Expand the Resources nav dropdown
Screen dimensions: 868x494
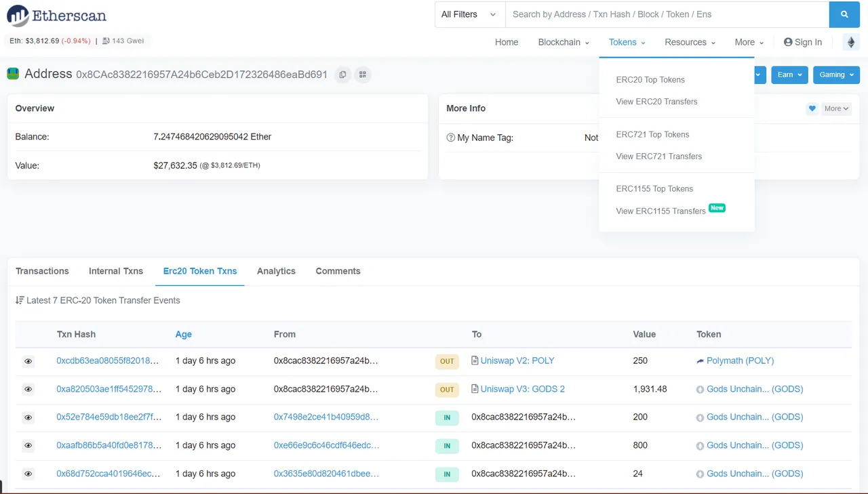click(x=690, y=42)
